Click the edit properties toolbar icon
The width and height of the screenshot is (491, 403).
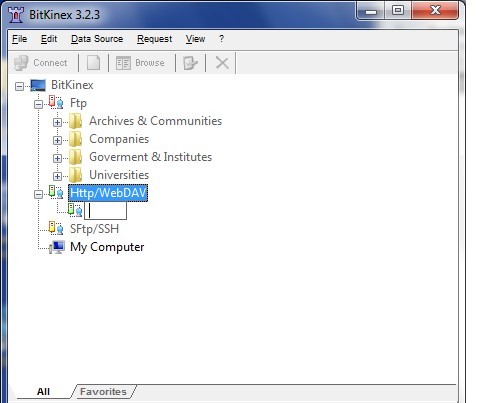pos(190,63)
